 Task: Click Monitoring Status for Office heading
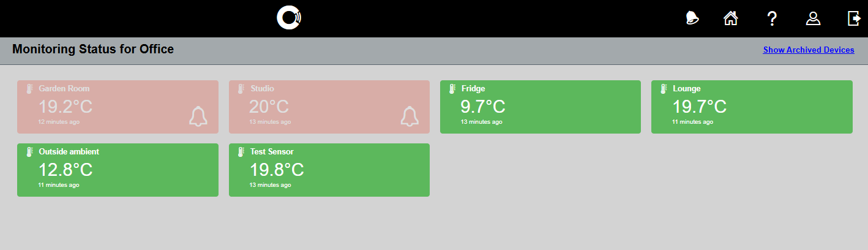93,50
